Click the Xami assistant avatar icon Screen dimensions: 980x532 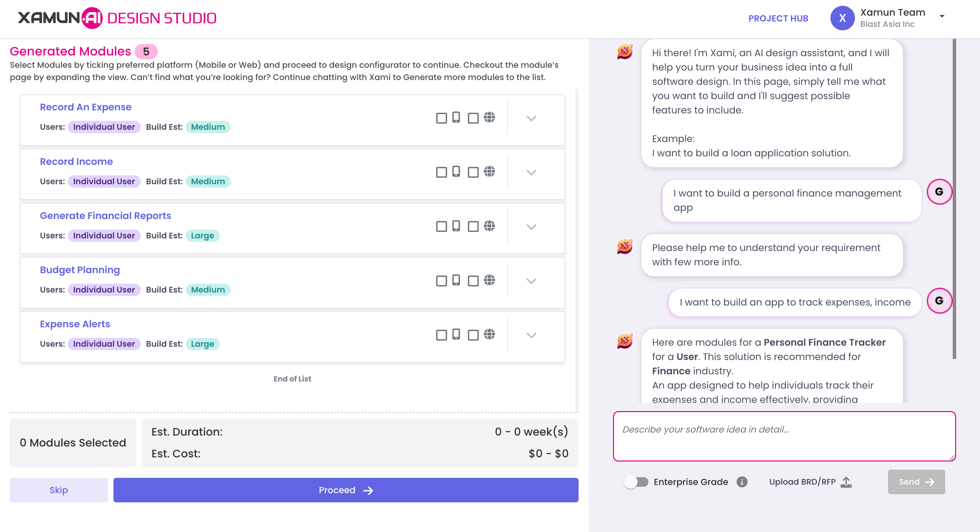(626, 53)
